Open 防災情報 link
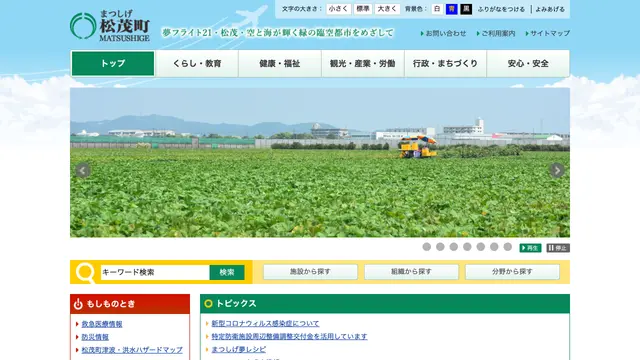Viewport: 640px width, 360px height. (95, 337)
